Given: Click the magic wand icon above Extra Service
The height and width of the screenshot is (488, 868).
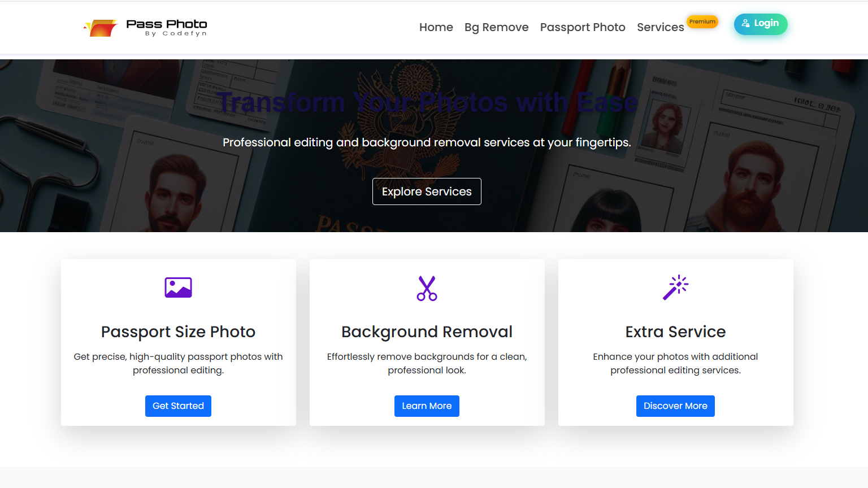Looking at the screenshot, I should coord(676,287).
